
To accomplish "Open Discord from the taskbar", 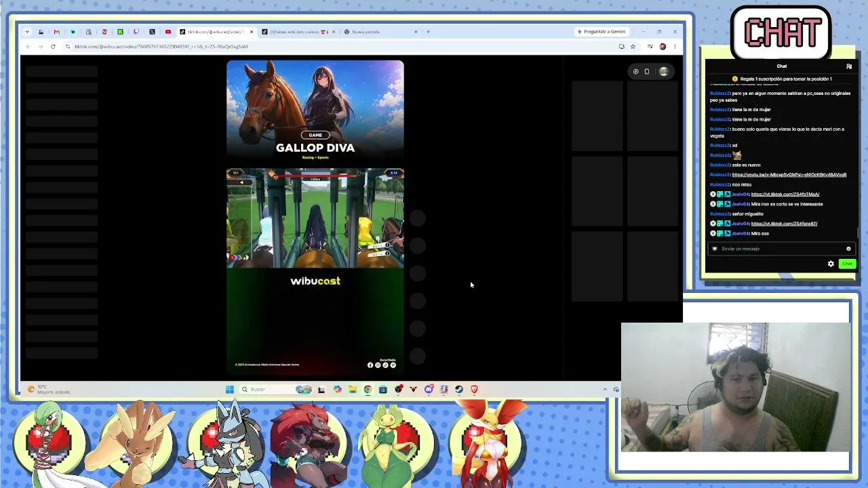I will click(429, 389).
